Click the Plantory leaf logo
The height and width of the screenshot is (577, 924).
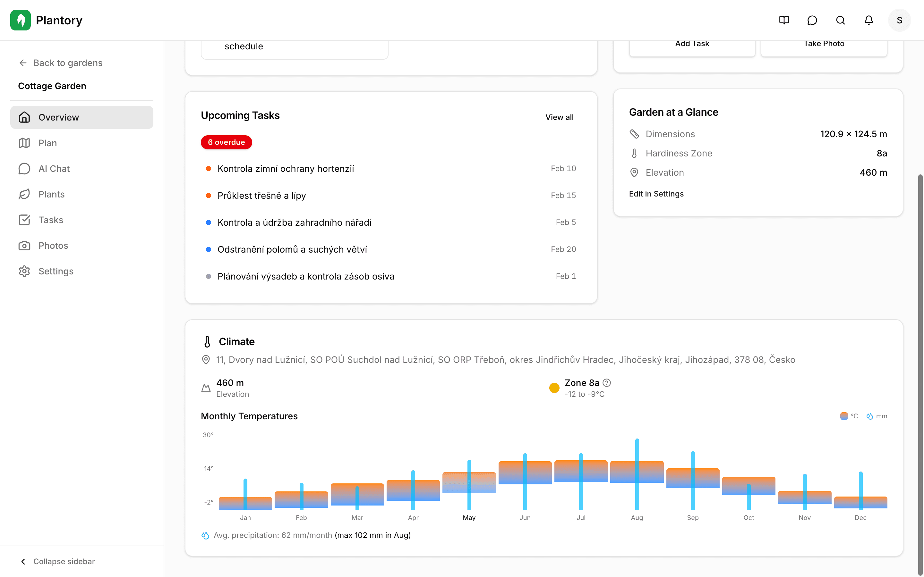pos(21,20)
